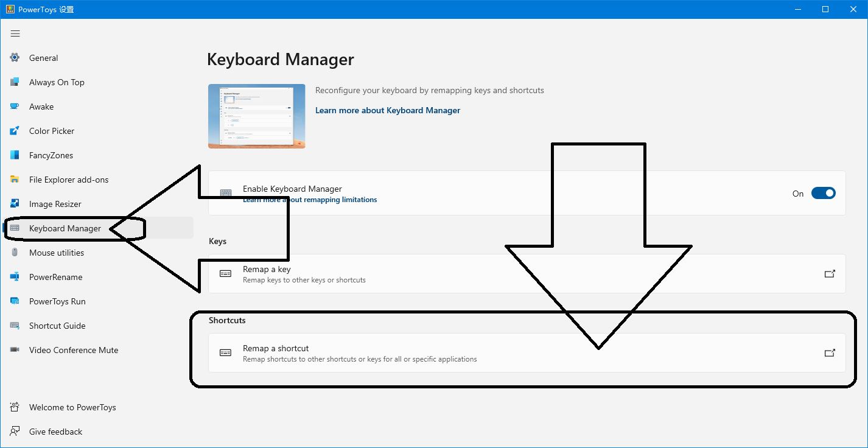868x448 pixels.
Task: Click the Give feedback icon
Action: coord(15,432)
